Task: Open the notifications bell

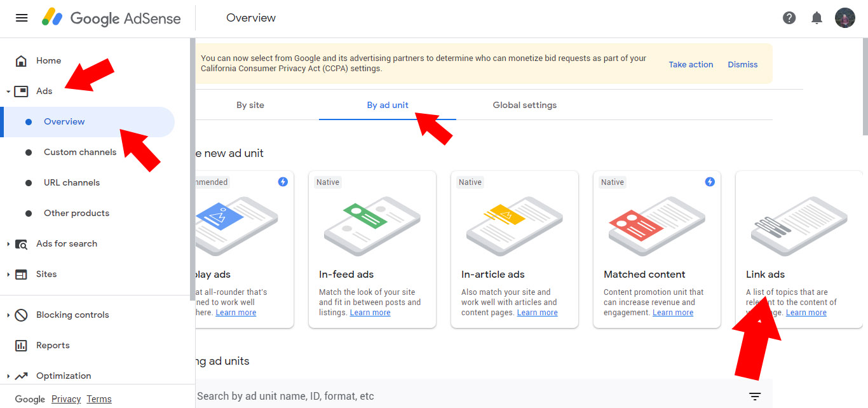Action: [x=817, y=18]
